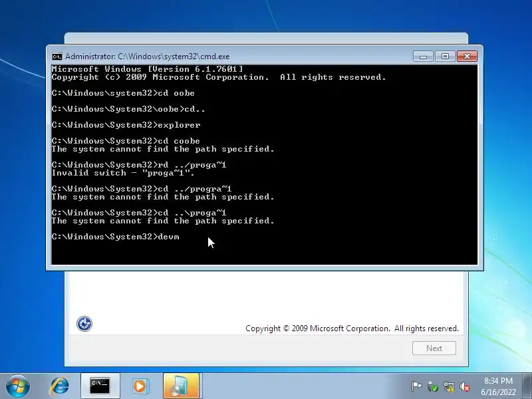Viewport: 532px width, 399px height.
Task: Click the Microsoft Windows version line
Action: pos(147,69)
